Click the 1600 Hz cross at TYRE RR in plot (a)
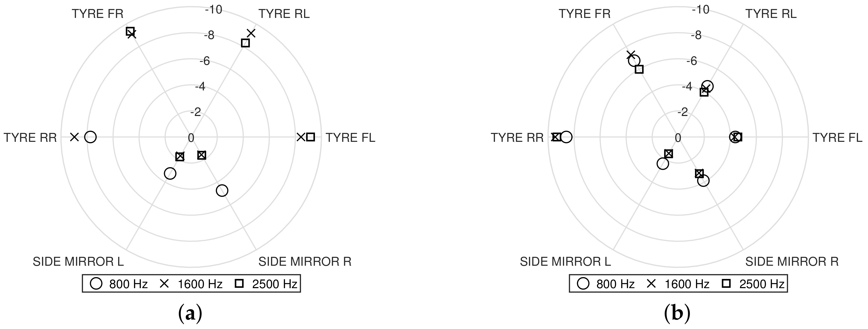 coord(75,137)
